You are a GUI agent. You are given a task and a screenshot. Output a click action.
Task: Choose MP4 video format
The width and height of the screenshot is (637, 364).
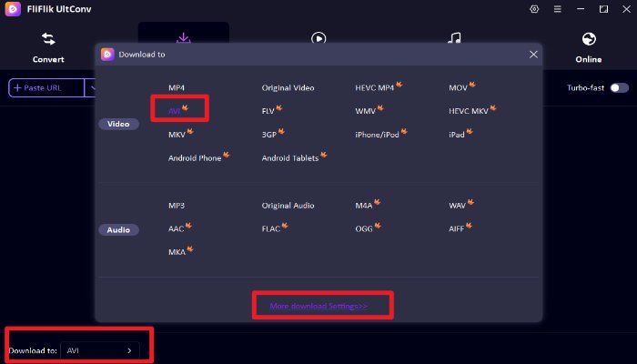point(177,87)
